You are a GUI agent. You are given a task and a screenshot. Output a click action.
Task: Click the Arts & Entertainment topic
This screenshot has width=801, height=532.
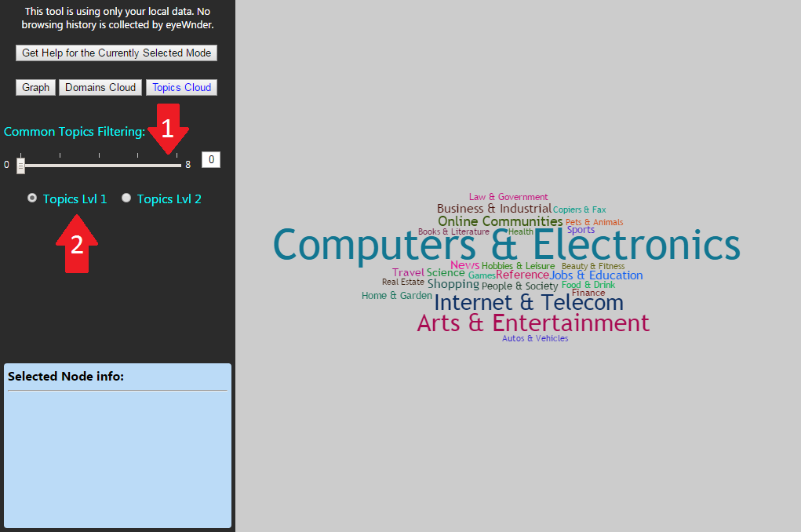533,323
